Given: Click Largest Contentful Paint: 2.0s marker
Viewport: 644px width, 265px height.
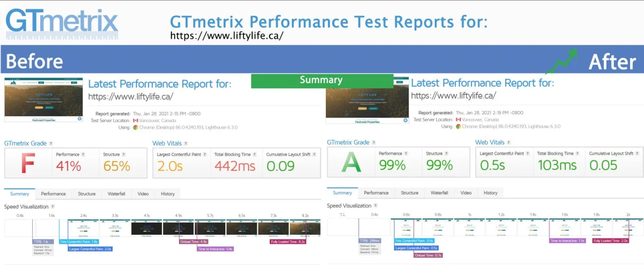Looking at the screenshot, I should coord(90,249).
